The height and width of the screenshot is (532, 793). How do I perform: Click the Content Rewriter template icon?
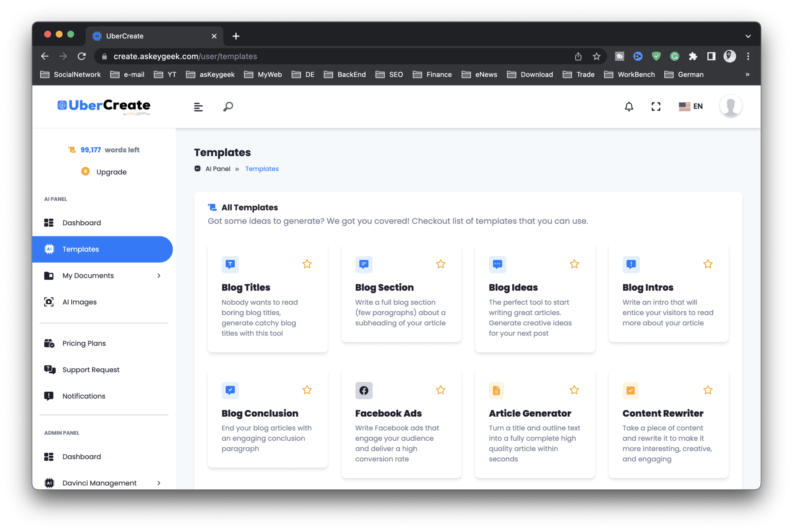pos(631,391)
